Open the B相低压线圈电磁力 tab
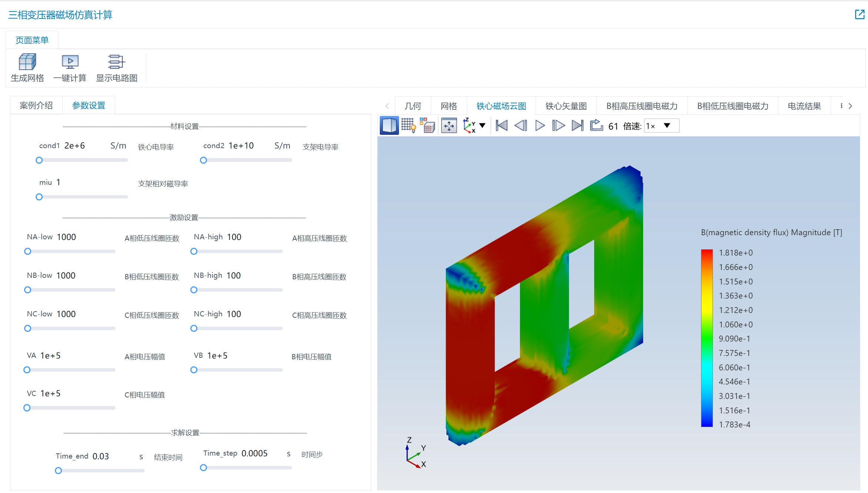Viewport: 868px width, 493px height. tap(733, 106)
